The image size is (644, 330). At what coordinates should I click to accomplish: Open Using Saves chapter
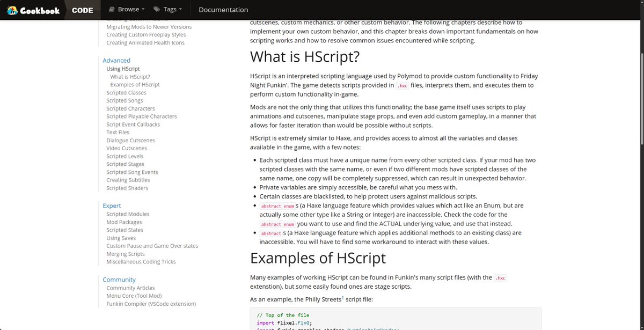(x=121, y=238)
